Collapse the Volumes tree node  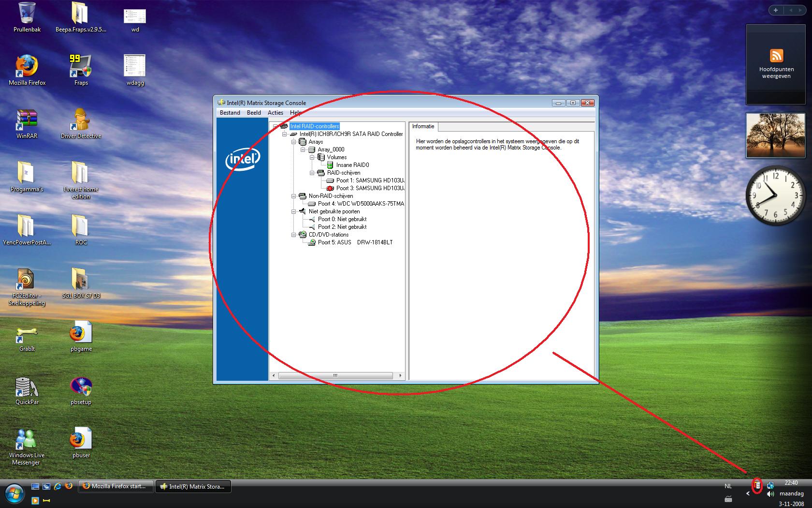[312, 157]
